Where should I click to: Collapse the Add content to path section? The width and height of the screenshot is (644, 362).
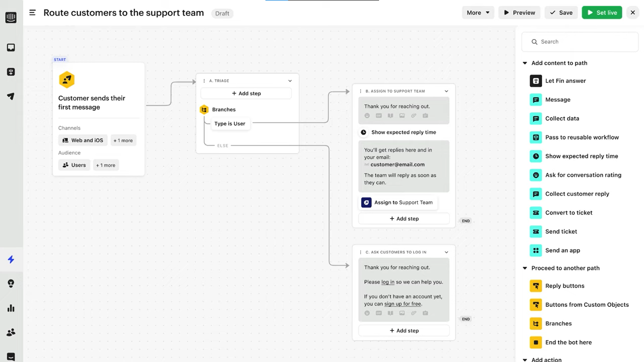[525, 63]
